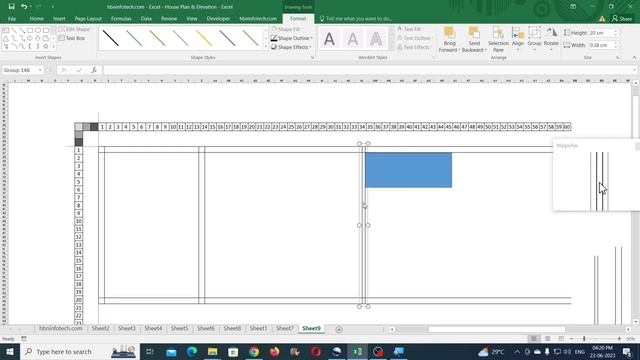Open the Rotate menu

551,39
